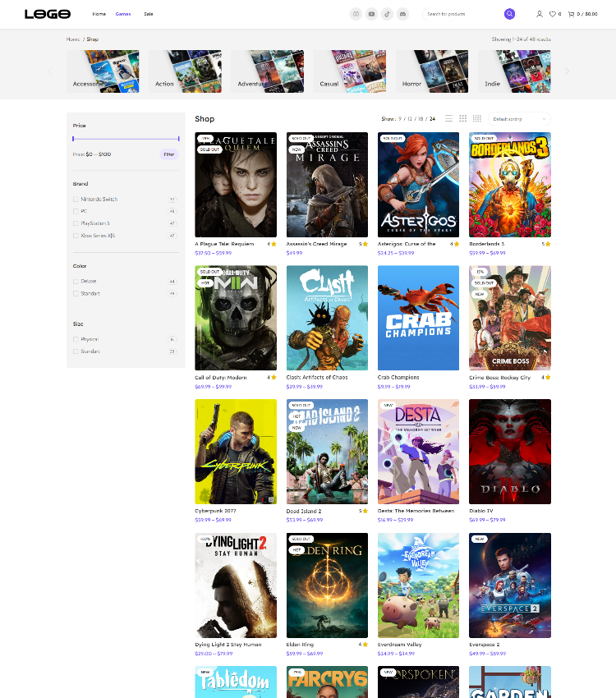Open the shopping cart icon
The height and width of the screenshot is (698, 616).
(x=572, y=14)
